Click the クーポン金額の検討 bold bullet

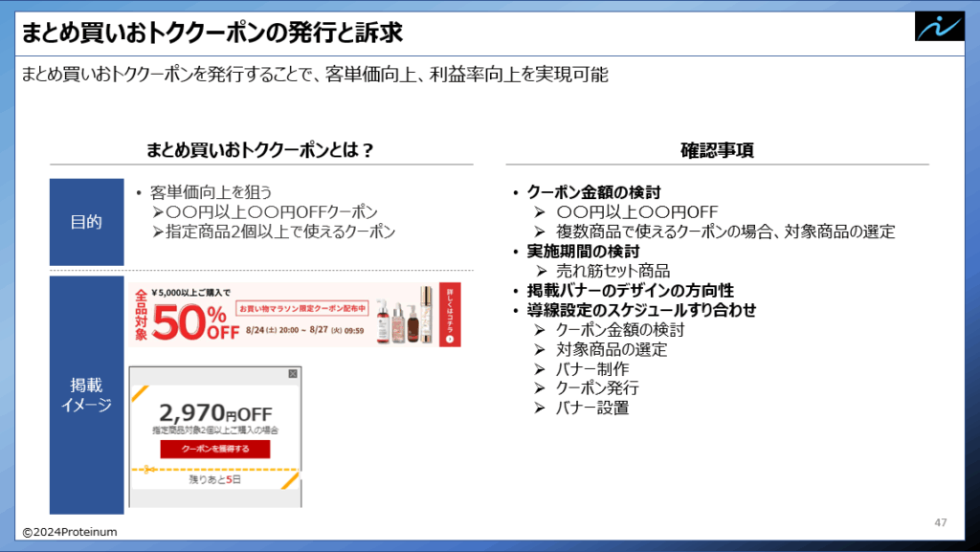(x=593, y=191)
